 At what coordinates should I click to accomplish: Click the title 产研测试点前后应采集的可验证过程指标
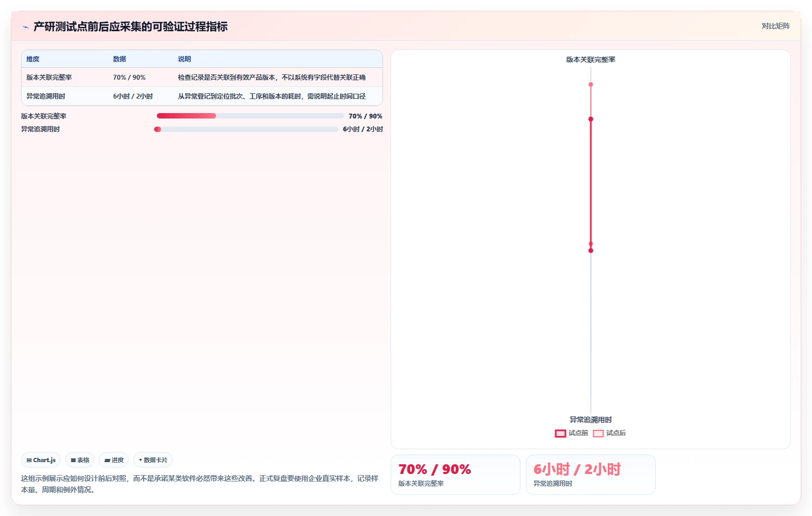[x=130, y=26]
